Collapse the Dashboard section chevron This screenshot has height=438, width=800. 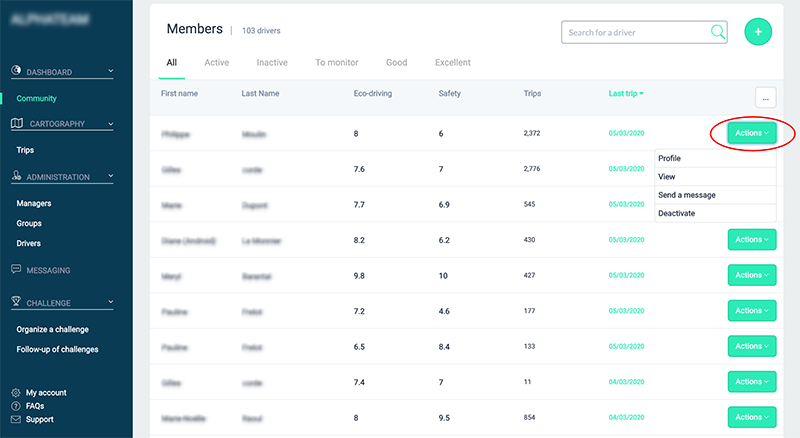point(110,72)
